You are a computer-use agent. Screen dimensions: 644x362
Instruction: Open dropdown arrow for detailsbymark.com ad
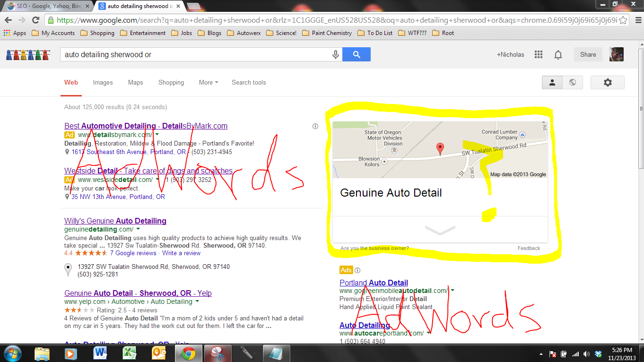(x=157, y=135)
